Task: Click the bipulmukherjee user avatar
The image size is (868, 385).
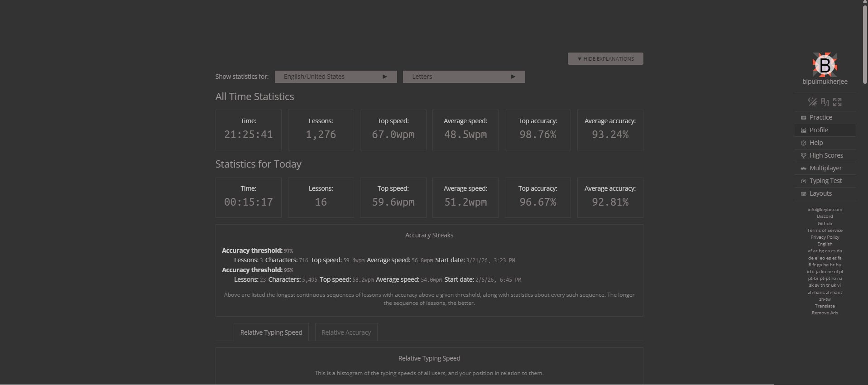Action: (x=825, y=65)
